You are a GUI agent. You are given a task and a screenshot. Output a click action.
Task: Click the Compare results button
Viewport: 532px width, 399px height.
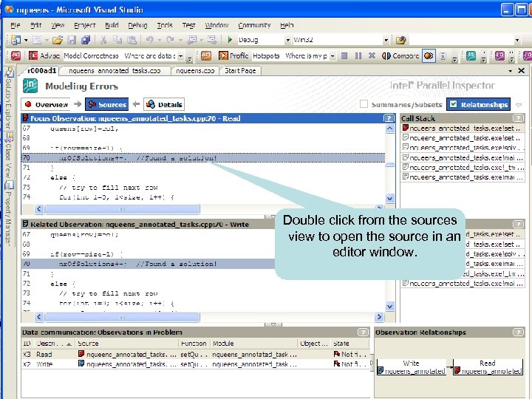[400, 55]
